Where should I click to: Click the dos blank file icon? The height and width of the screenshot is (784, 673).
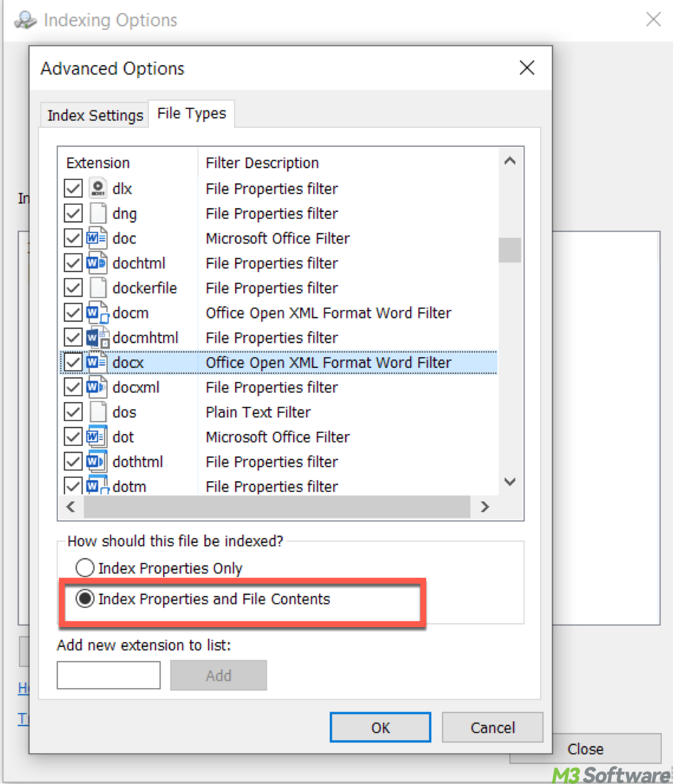(x=98, y=411)
